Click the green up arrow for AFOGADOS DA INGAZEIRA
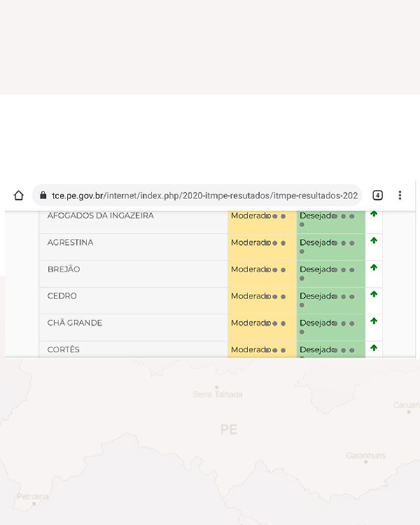Viewport: 420px width, 525px height. click(x=374, y=213)
